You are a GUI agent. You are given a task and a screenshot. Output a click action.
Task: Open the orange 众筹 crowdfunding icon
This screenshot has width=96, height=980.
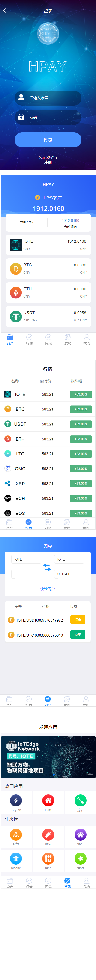click(16, 834)
